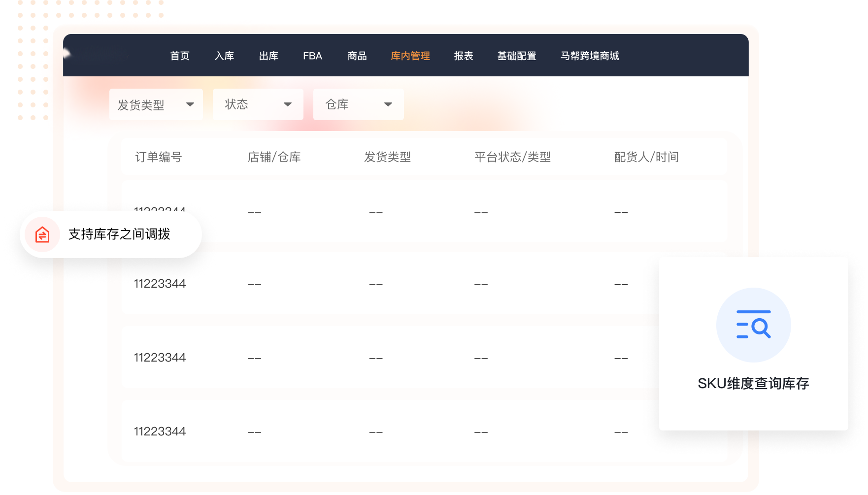Click the 配货人/时间 column header

(646, 157)
